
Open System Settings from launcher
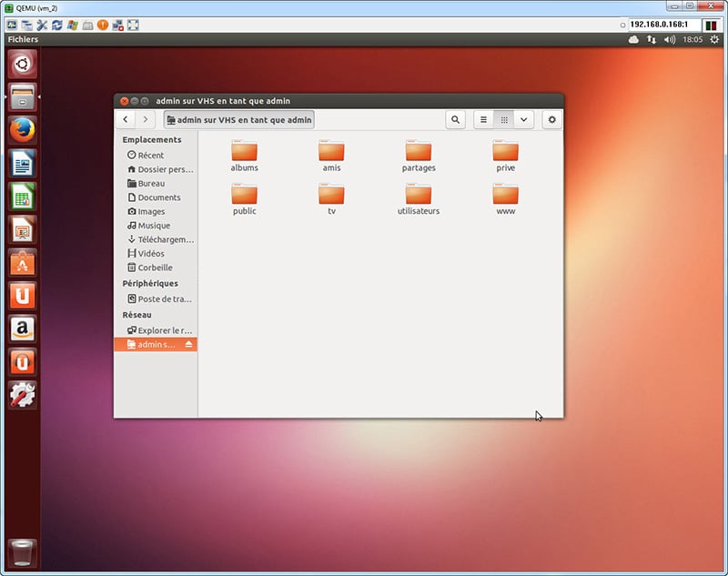point(22,395)
